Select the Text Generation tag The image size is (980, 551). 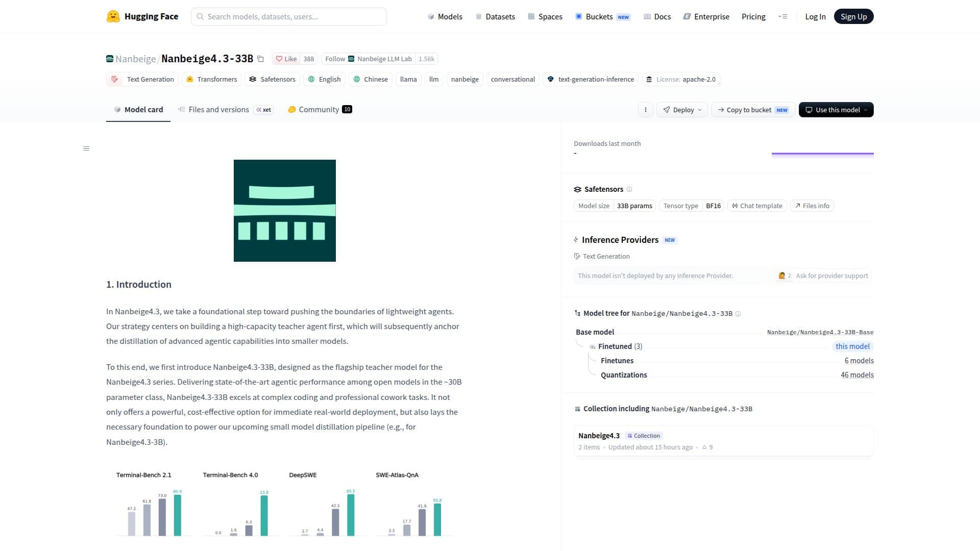142,80
